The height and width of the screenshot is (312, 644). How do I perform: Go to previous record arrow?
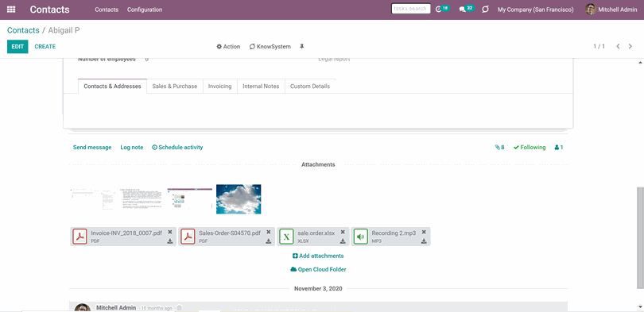coord(618,46)
